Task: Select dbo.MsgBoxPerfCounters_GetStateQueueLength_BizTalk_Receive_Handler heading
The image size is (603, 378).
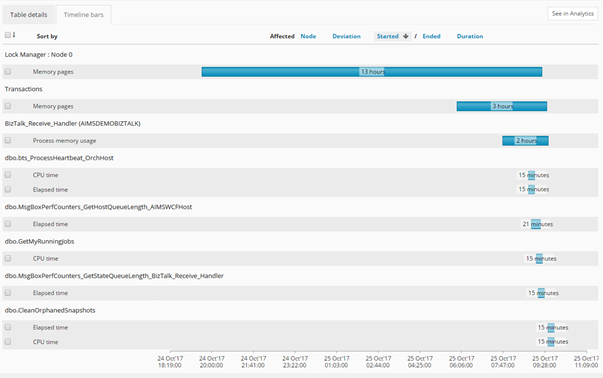Action: [x=114, y=276]
